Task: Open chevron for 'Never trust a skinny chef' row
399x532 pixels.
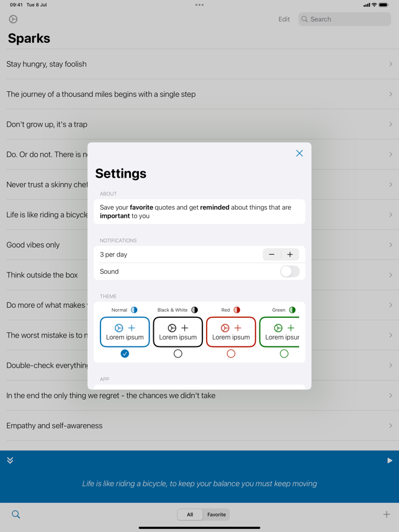Action: (390, 184)
